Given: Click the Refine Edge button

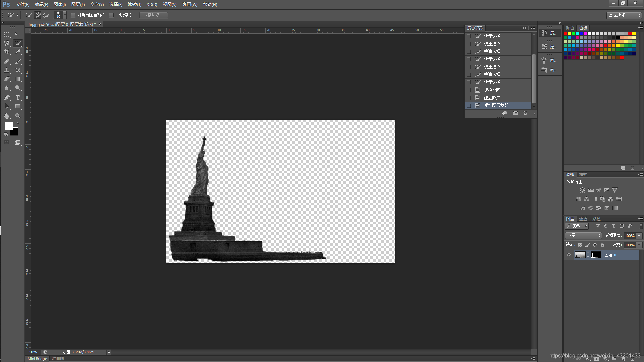Looking at the screenshot, I should tap(153, 15).
